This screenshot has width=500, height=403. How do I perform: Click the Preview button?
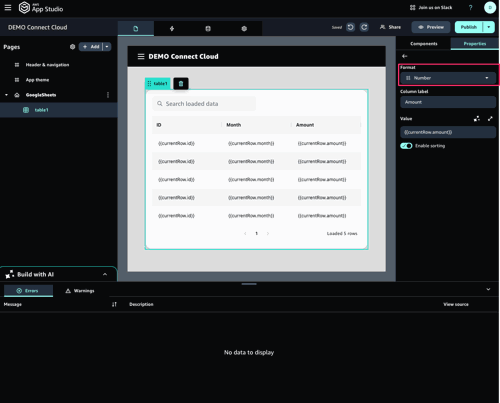(431, 27)
